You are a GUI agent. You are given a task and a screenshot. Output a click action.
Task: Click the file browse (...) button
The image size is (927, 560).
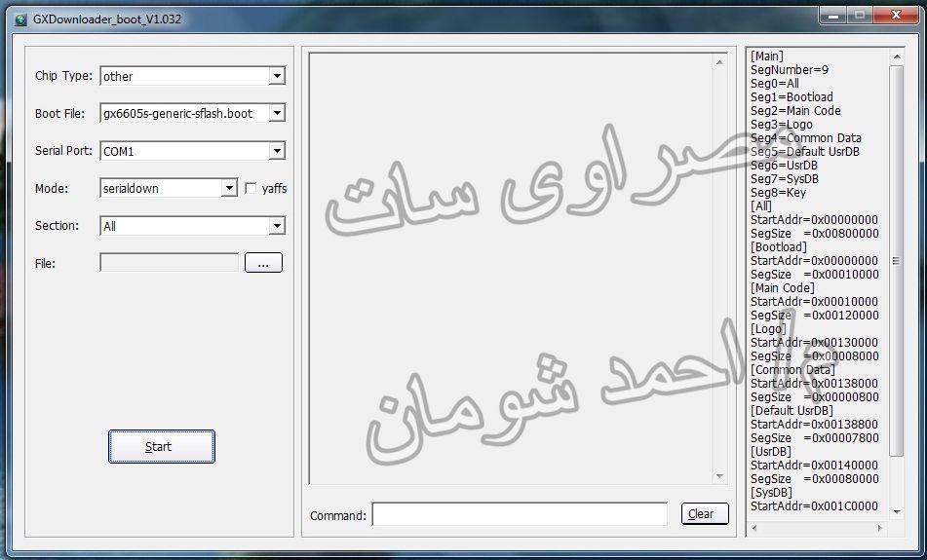(x=264, y=263)
